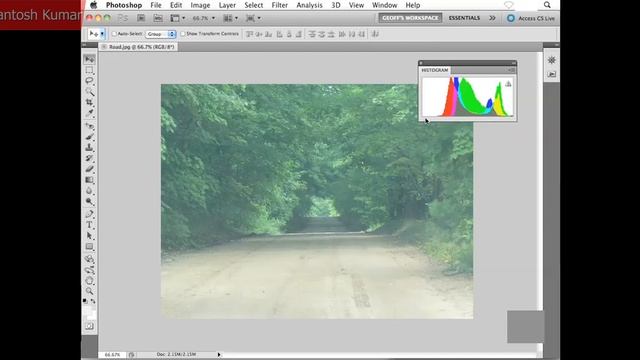Select the Clone Stamp tool

(x=89, y=147)
